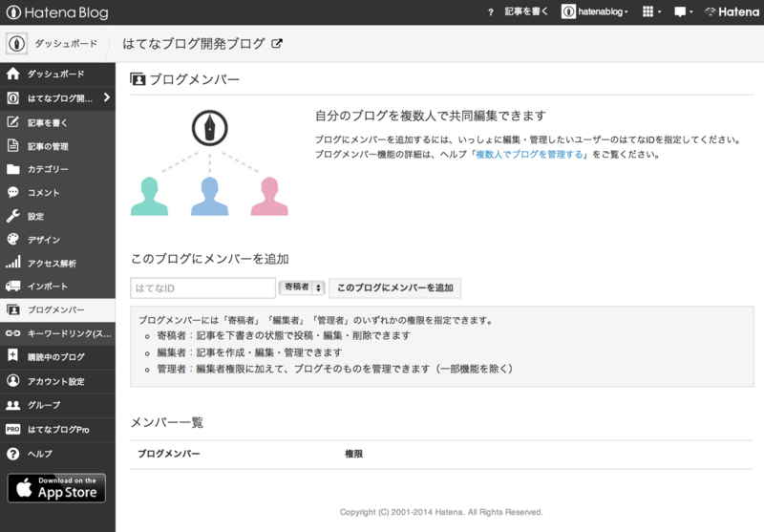Click the document icon for 記事の管理
This screenshot has width=764, height=532.
point(13,145)
